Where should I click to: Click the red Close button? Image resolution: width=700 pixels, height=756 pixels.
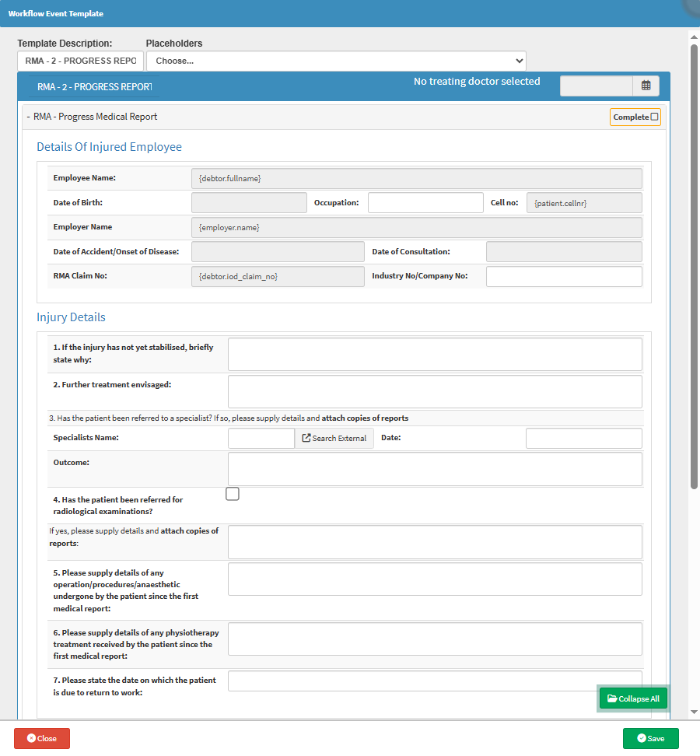click(x=42, y=738)
